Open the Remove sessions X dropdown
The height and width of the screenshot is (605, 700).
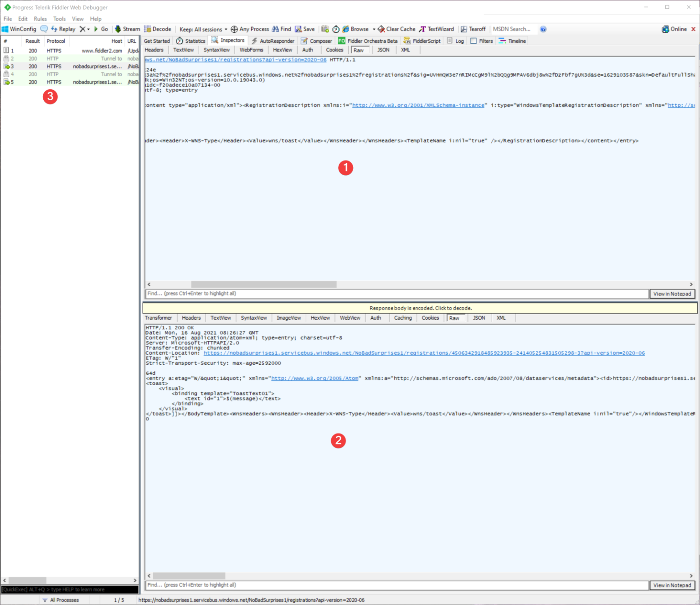click(85, 29)
